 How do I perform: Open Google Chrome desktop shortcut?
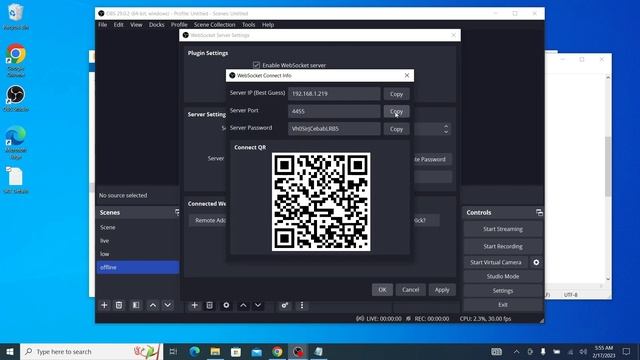(x=16, y=60)
